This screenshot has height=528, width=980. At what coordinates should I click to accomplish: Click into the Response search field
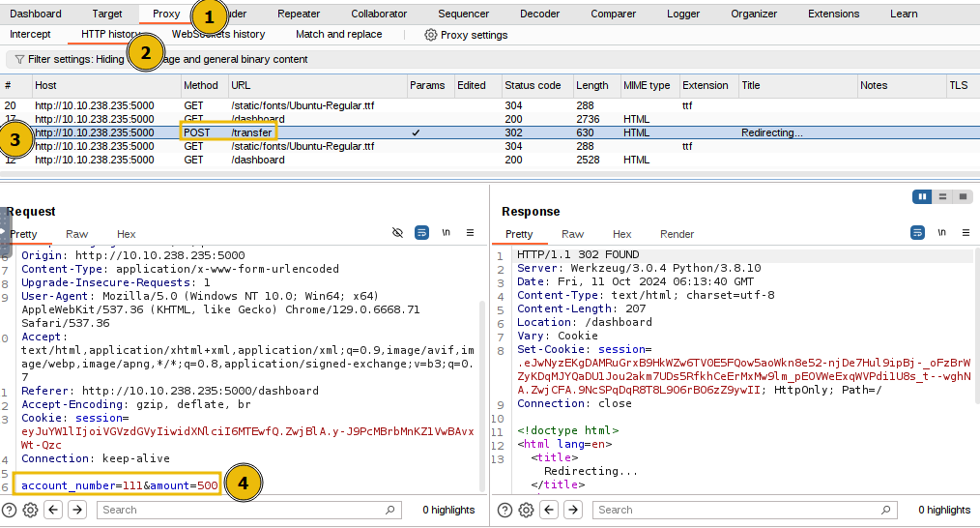(x=744, y=510)
